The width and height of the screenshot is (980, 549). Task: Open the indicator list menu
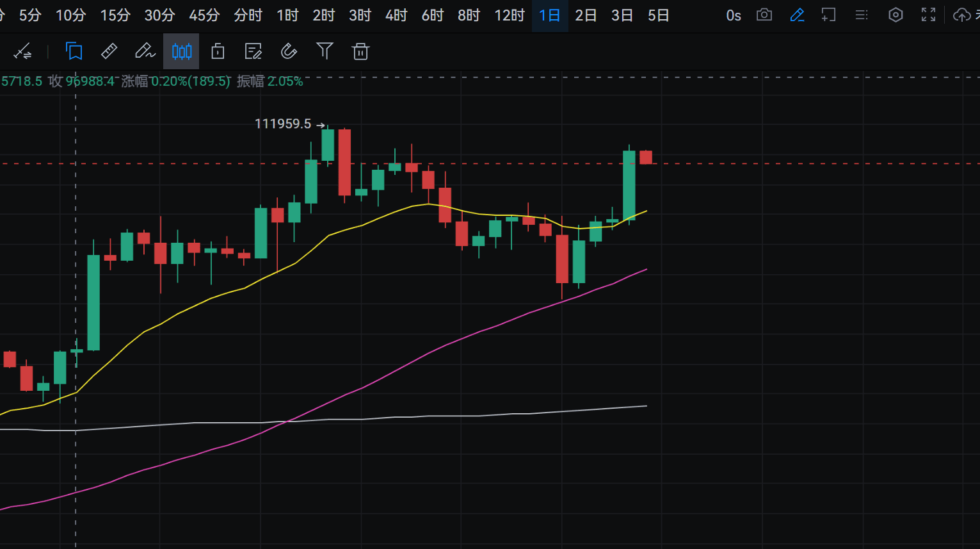click(861, 15)
